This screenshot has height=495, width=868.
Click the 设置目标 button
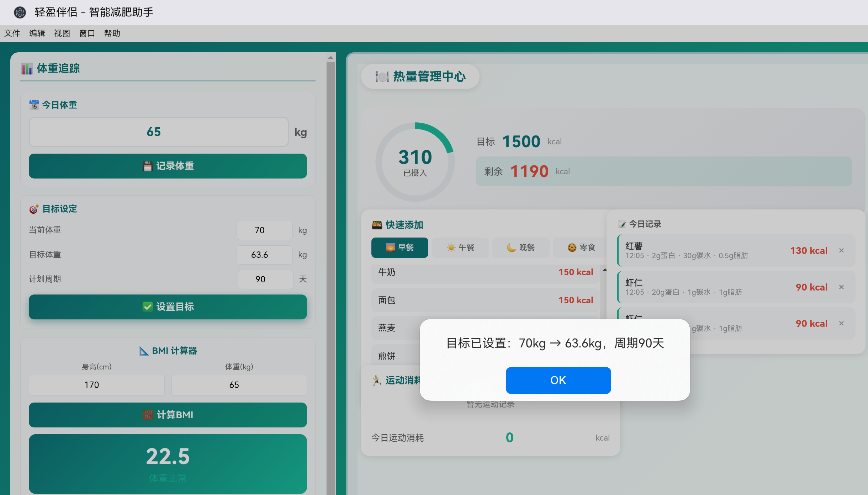pos(168,307)
